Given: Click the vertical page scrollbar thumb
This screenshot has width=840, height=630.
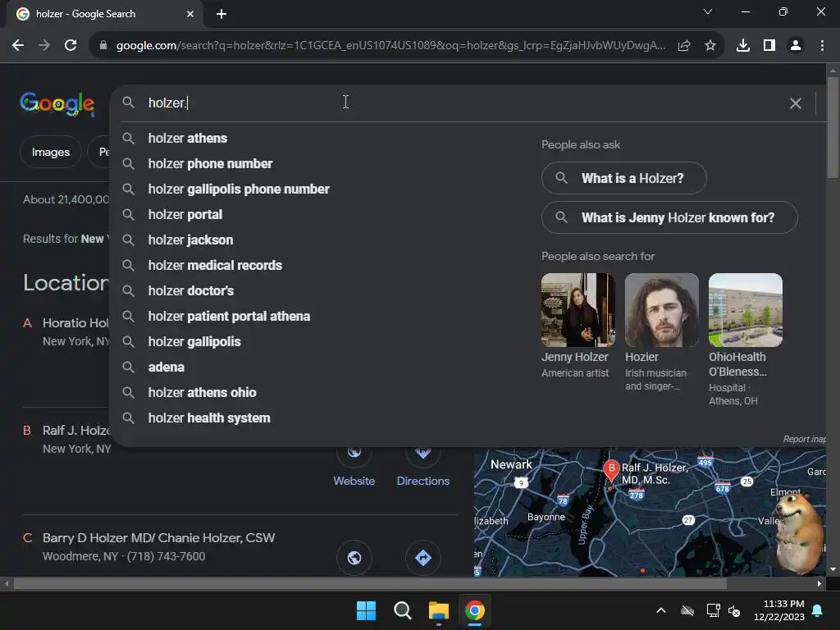Looking at the screenshot, I should point(833,127).
